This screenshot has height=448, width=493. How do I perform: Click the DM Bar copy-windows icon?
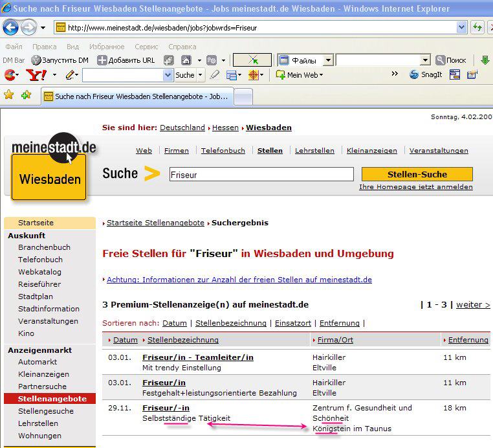point(168,60)
